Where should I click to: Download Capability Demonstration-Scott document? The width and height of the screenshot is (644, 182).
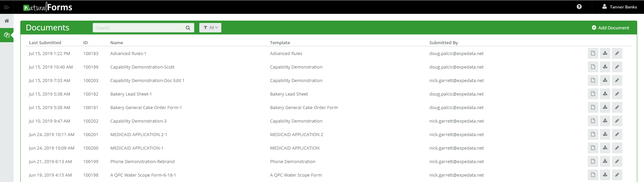[605, 67]
